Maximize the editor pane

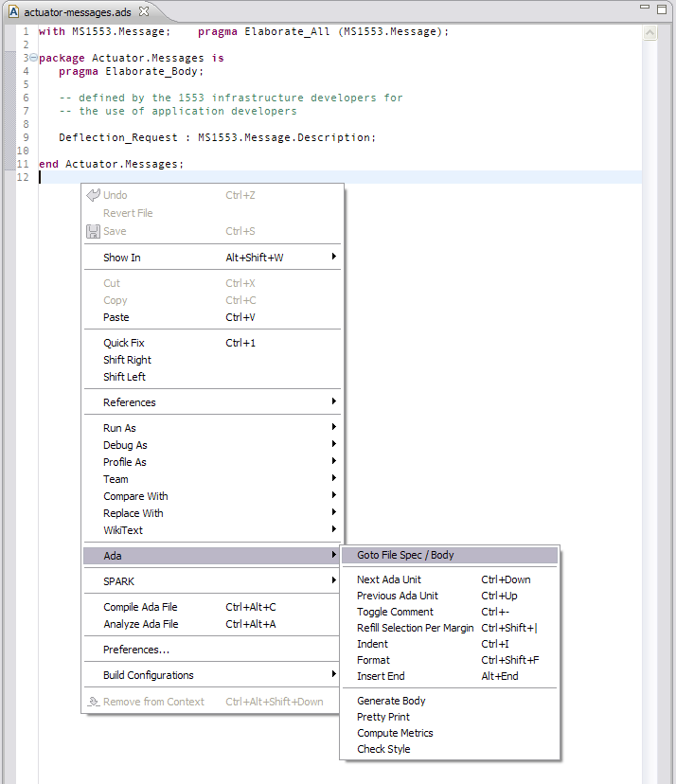click(x=662, y=9)
